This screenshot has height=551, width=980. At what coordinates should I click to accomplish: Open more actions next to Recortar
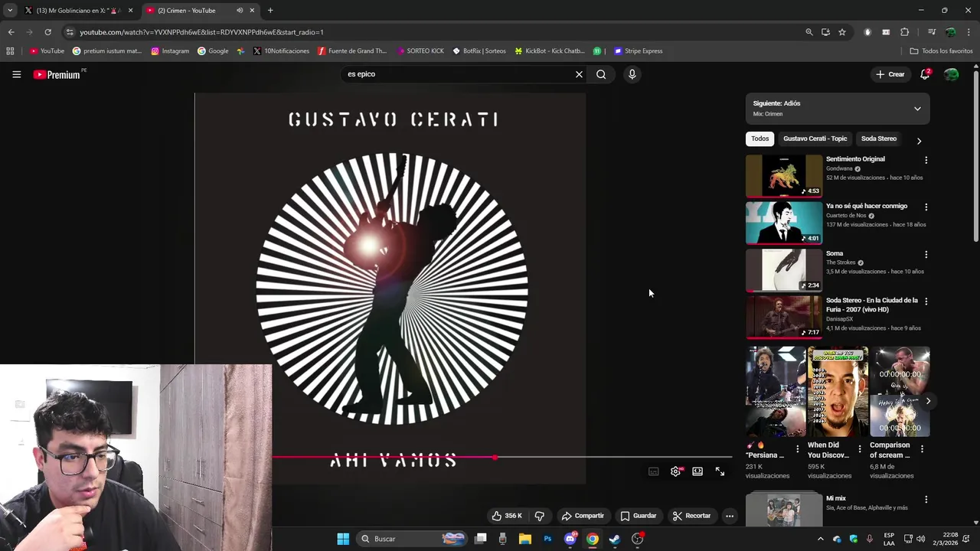(730, 516)
